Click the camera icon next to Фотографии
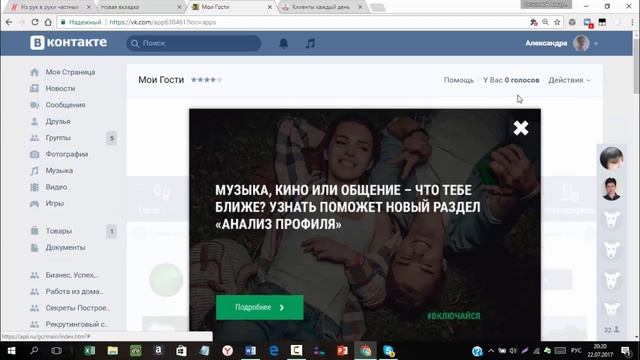Image resolution: width=640 pixels, height=360 pixels. tap(34, 154)
